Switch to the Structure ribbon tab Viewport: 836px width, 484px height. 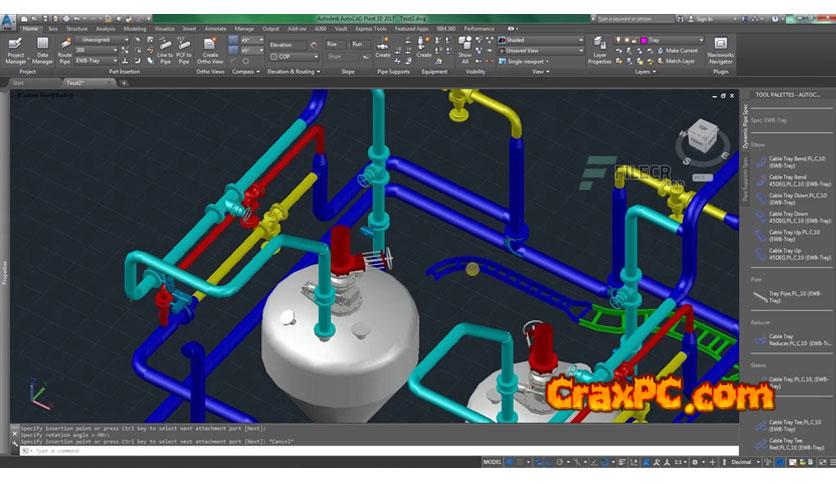(x=77, y=29)
